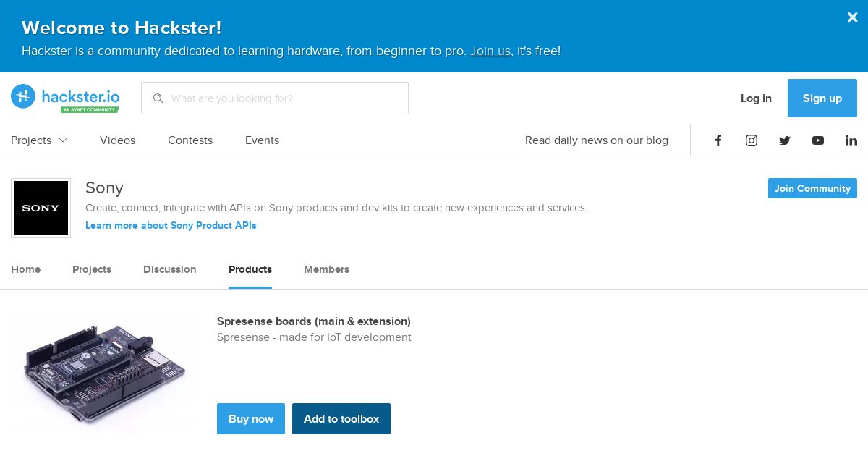Add Spresense boards to toolbox
Viewport: 868px width, 456px height.
click(341, 418)
